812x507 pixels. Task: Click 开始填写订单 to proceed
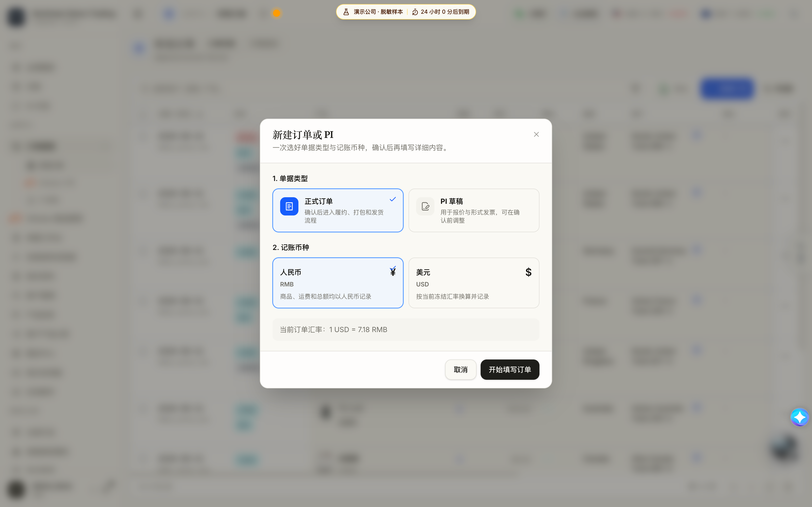point(510,370)
